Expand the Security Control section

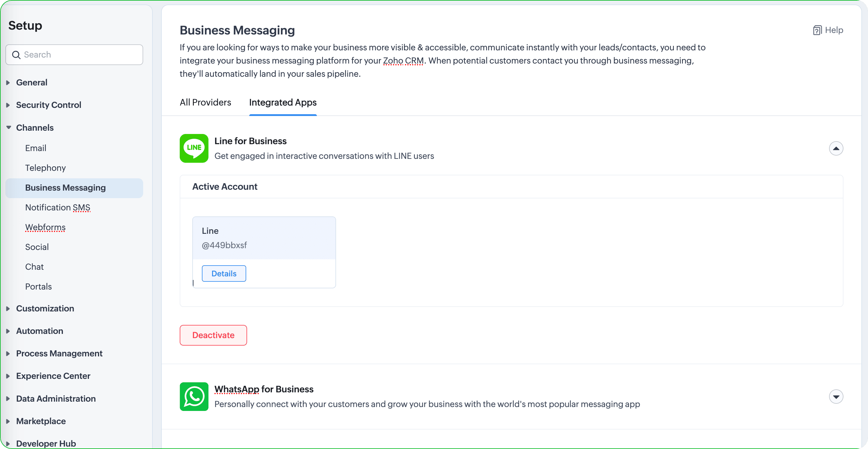8,105
